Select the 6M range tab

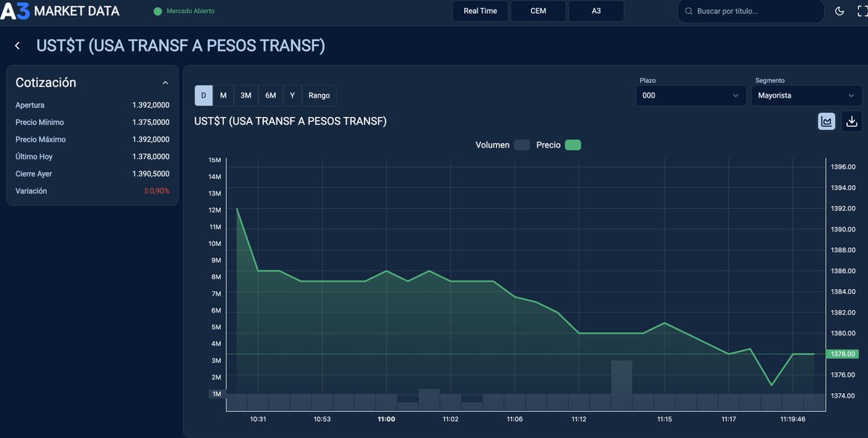tap(271, 95)
